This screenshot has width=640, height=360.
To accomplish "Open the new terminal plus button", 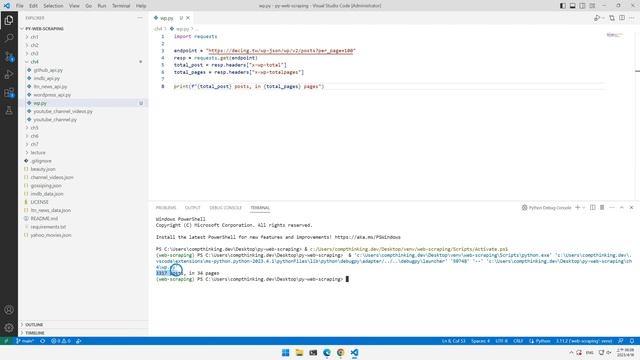I will 578,207.
